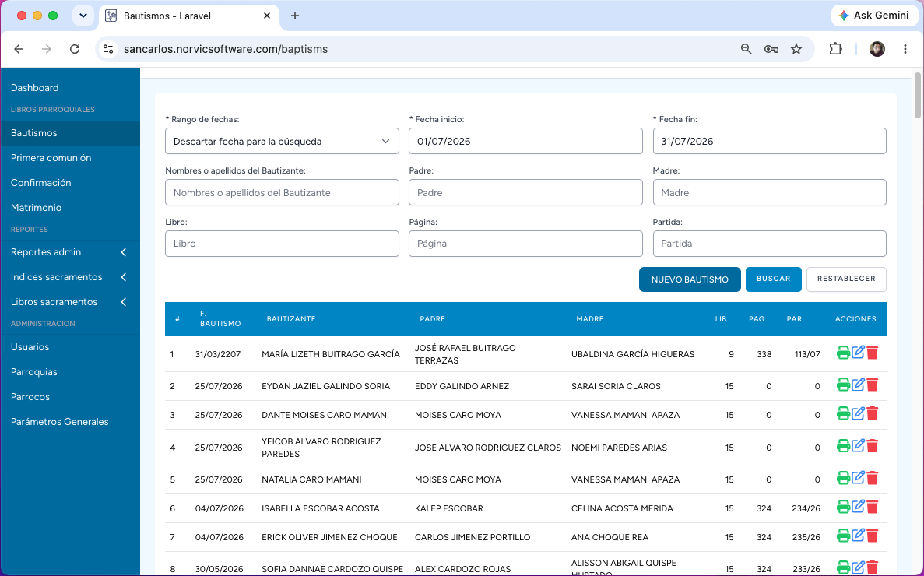
Task: Print the Dante Moises Caro Mamani record
Action: coord(843,414)
